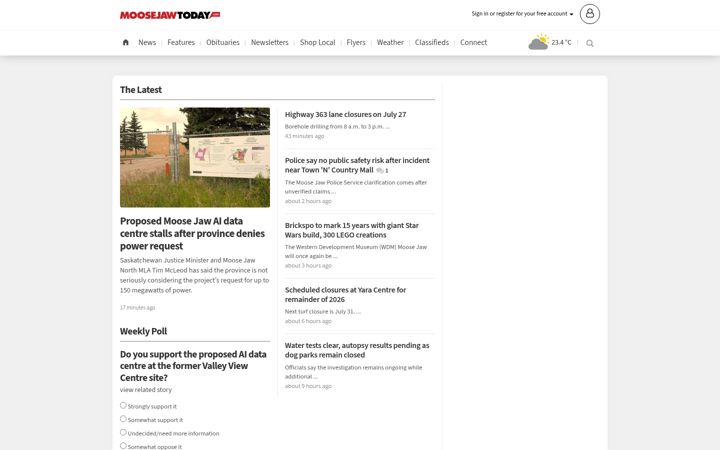Click the about 6 hours ago timestamp
720x450 pixels.
[308, 321]
